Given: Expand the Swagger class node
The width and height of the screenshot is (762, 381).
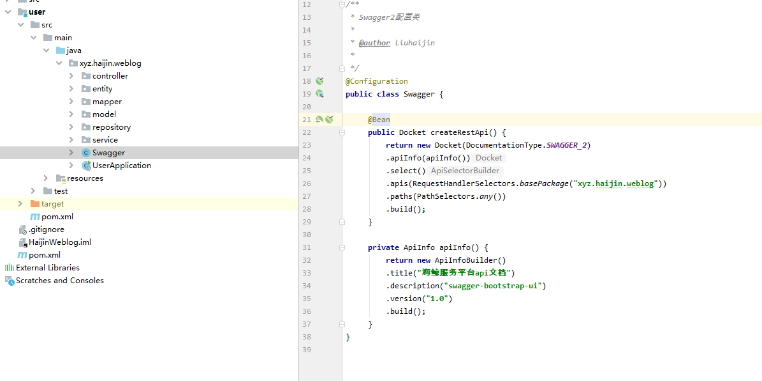Looking at the screenshot, I should [71, 153].
